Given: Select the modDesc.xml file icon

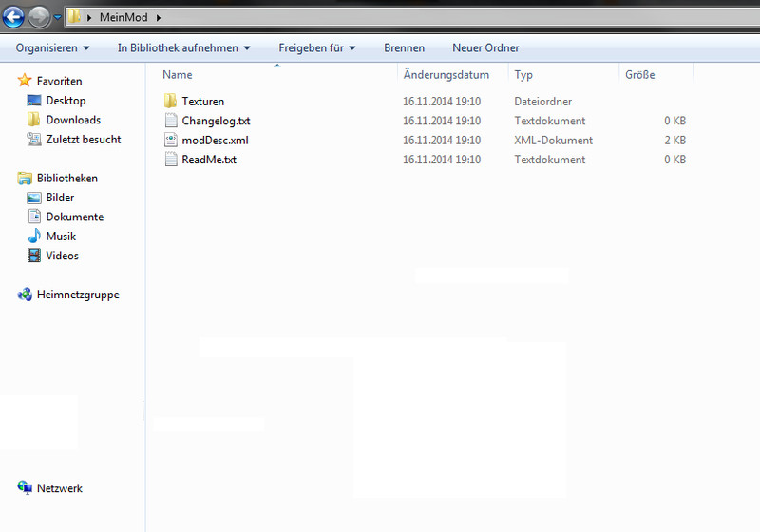Looking at the screenshot, I should tap(171, 141).
